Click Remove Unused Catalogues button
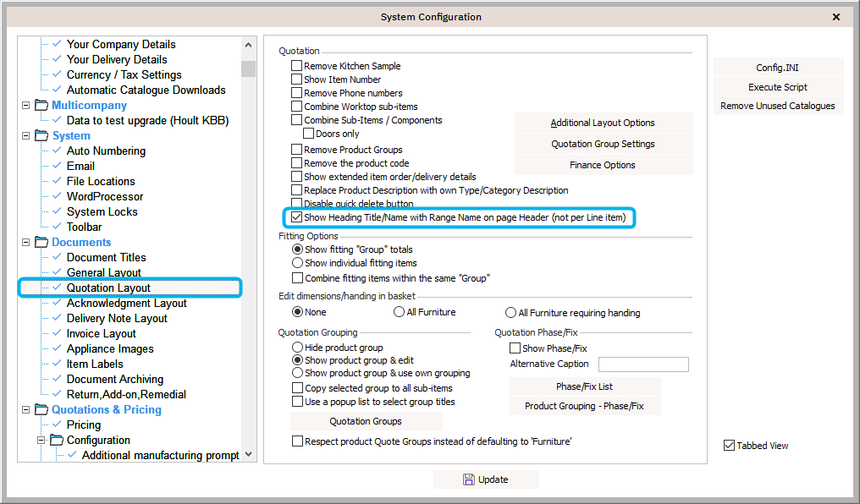The width and height of the screenshot is (860, 504). click(x=778, y=106)
